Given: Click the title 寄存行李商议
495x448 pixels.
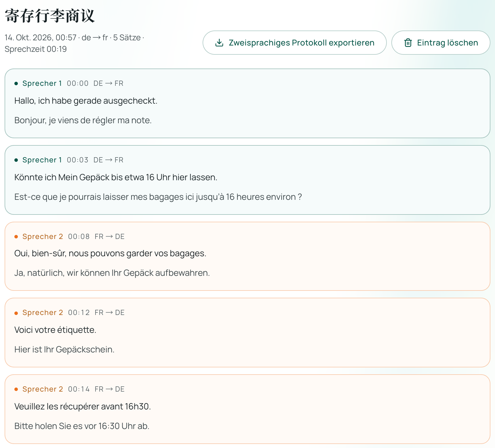Looking at the screenshot, I should (x=50, y=16).
